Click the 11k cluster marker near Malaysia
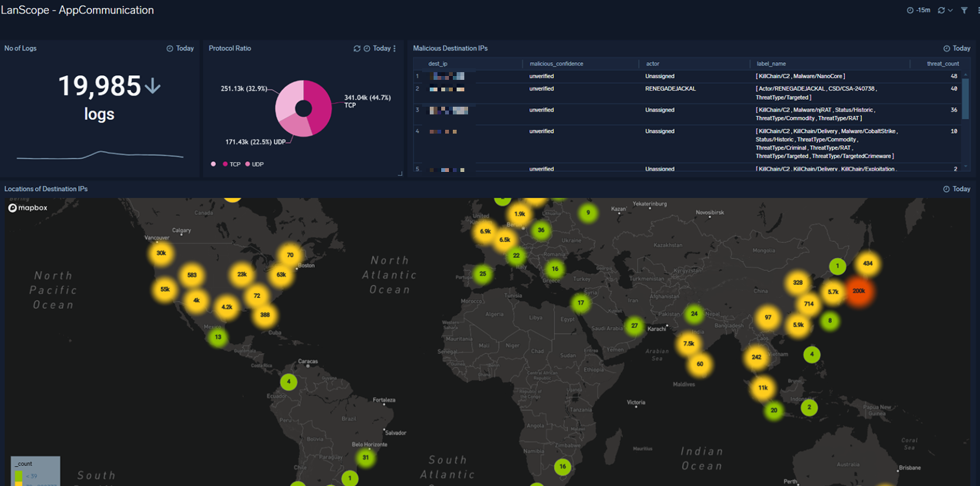Viewport: 980px width, 486px height. tap(762, 387)
